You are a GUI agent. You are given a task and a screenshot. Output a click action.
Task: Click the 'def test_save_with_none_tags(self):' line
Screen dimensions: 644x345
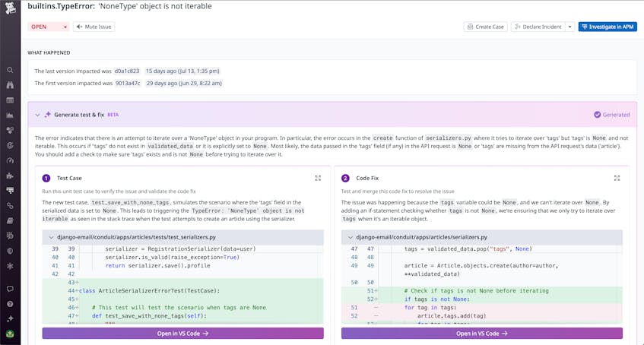pyautogui.click(x=182, y=316)
